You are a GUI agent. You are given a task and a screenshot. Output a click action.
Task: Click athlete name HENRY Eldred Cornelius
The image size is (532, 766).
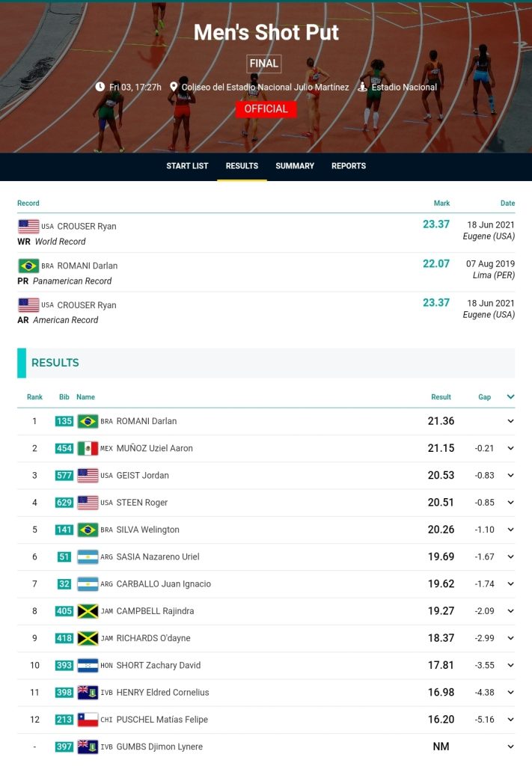coord(162,693)
